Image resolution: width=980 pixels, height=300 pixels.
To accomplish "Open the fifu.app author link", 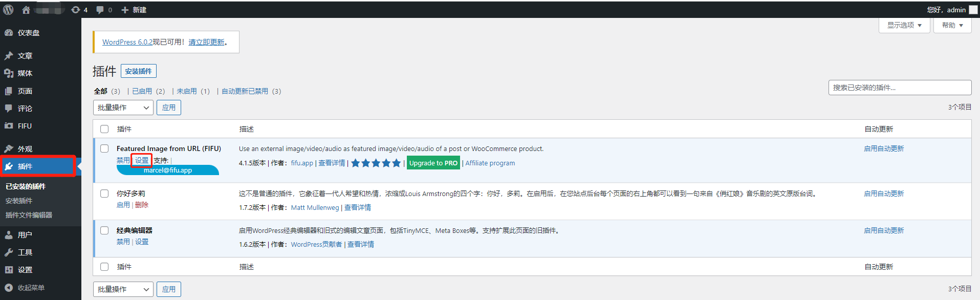I will point(302,163).
